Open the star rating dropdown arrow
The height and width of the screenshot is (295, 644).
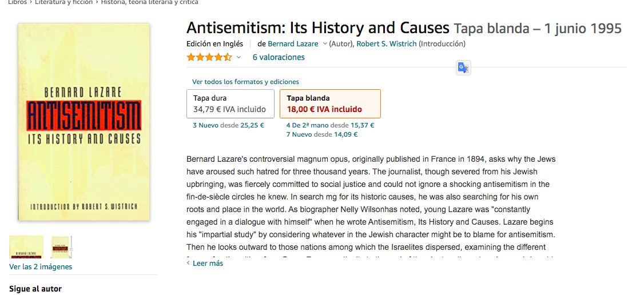point(239,57)
